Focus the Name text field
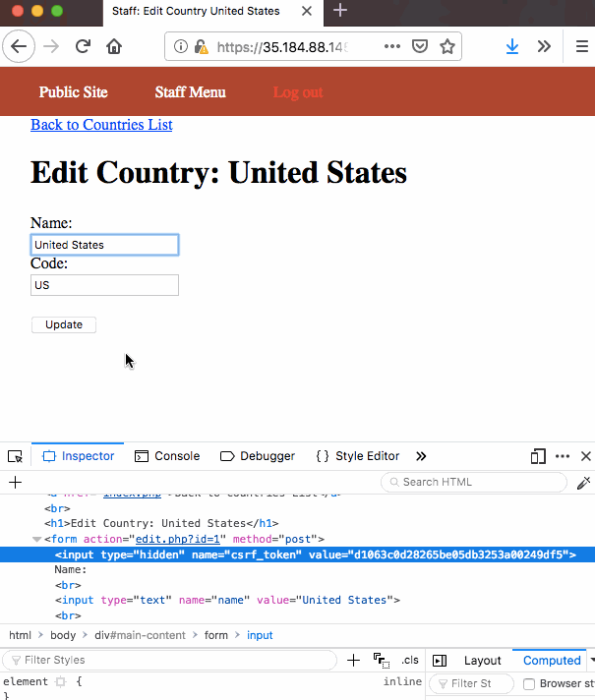The width and height of the screenshot is (595, 700). (104, 245)
